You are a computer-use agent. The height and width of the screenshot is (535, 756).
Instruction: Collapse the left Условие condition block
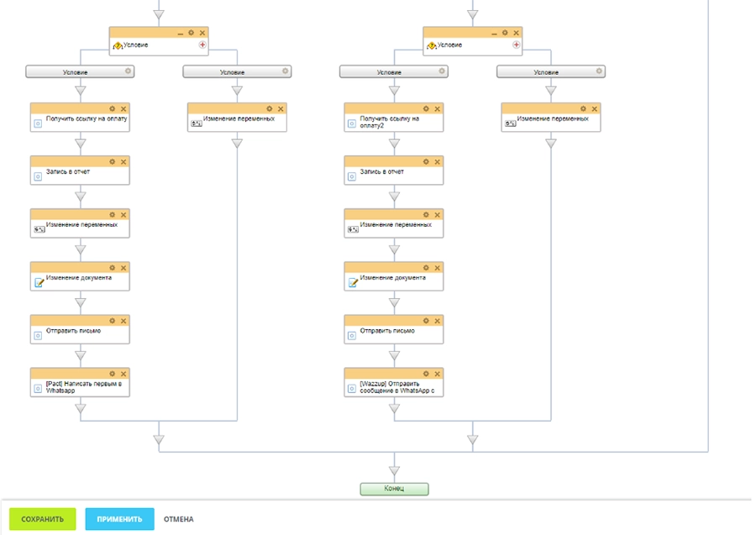click(180, 33)
